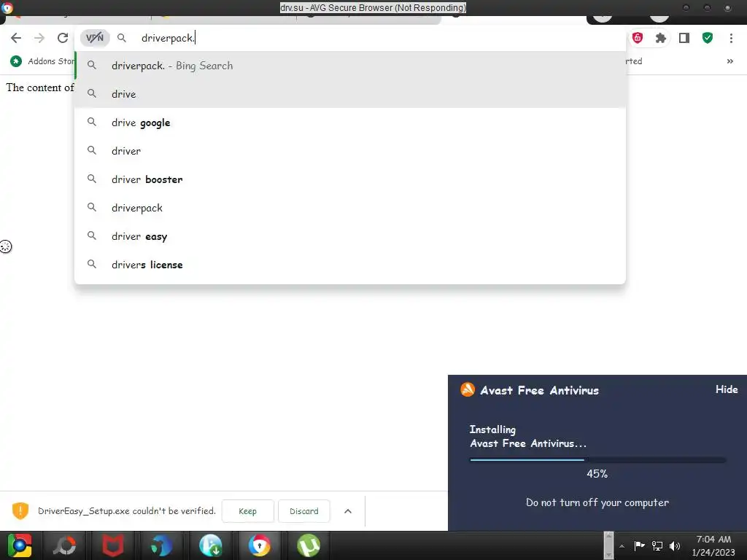747x560 pixels.
Task: Pick the 'driver' suggestion
Action: 350,151
